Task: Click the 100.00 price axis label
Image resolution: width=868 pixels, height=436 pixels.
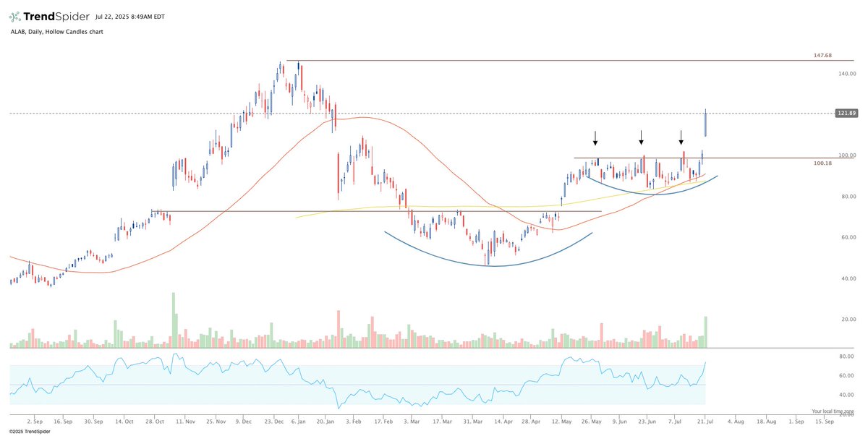Action: point(847,155)
